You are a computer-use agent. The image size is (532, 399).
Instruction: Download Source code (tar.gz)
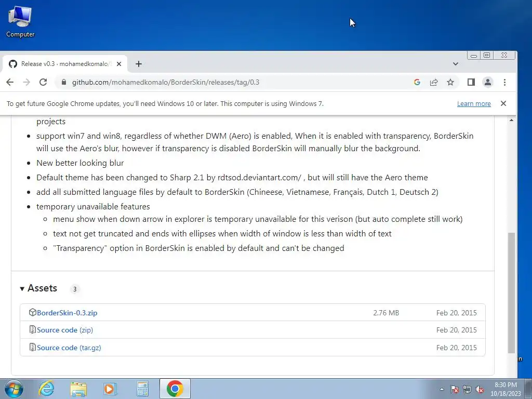click(69, 348)
